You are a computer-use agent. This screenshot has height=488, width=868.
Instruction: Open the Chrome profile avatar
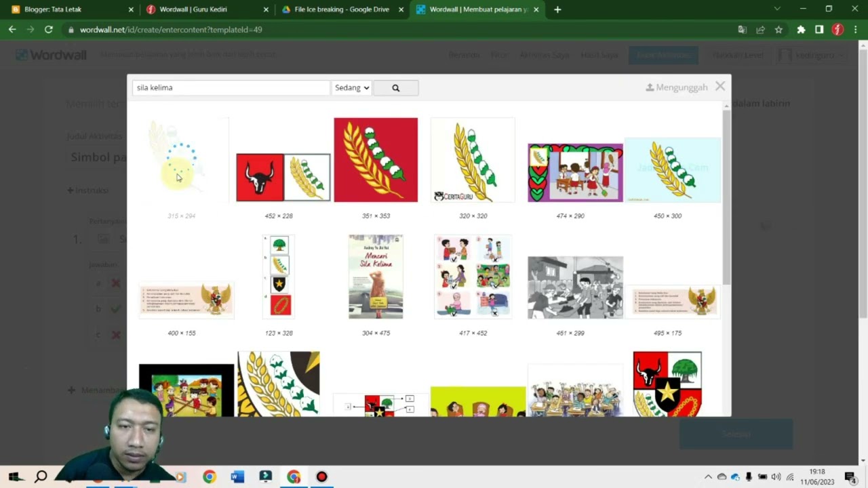click(837, 30)
